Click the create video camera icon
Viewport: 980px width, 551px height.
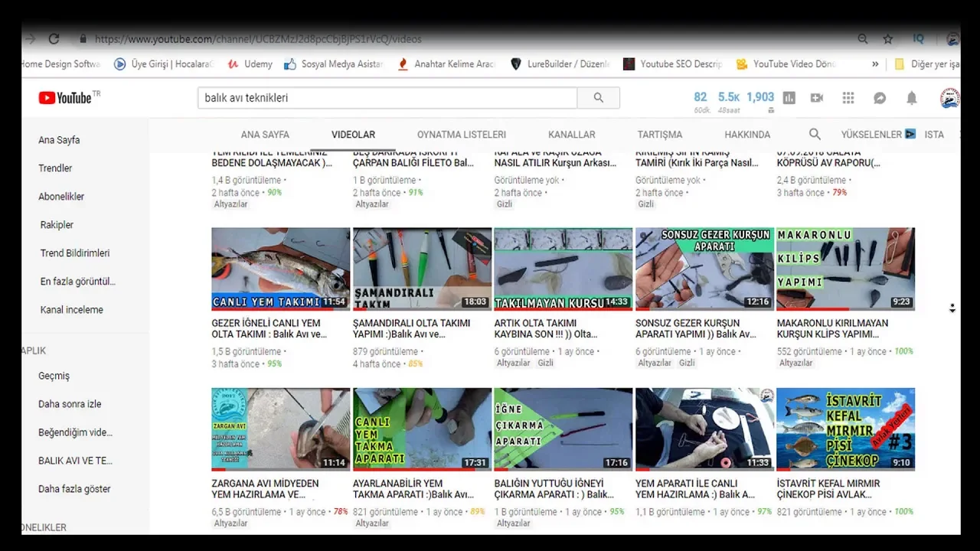point(817,98)
